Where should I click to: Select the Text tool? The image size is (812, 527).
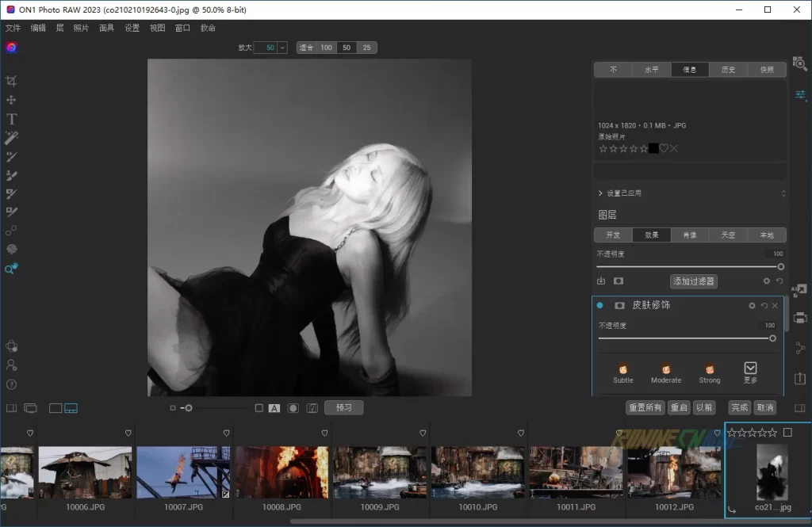tap(11, 119)
